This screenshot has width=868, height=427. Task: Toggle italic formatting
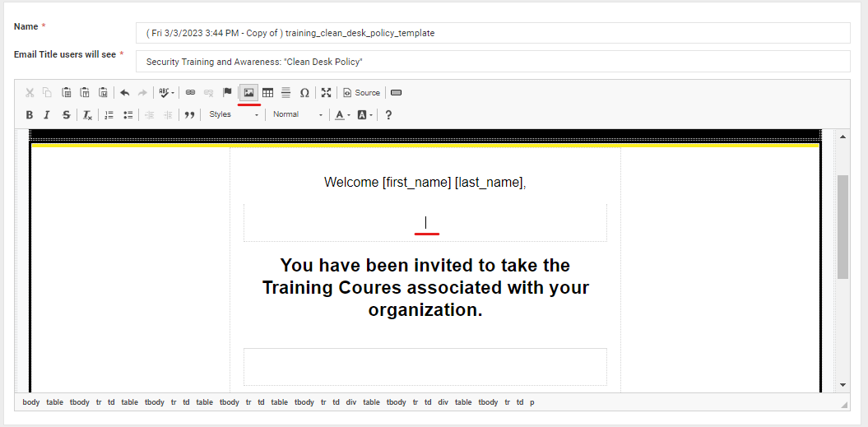[47, 115]
